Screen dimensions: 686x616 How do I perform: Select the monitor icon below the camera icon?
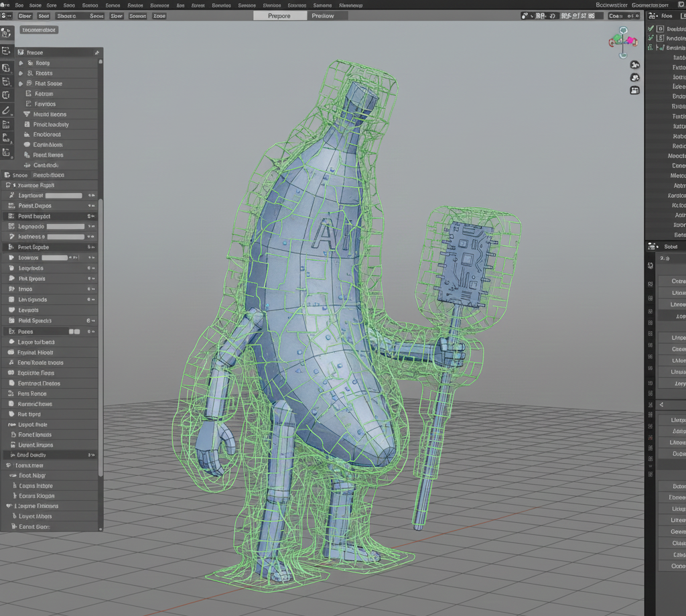pyautogui.click(x=635, y=90)
